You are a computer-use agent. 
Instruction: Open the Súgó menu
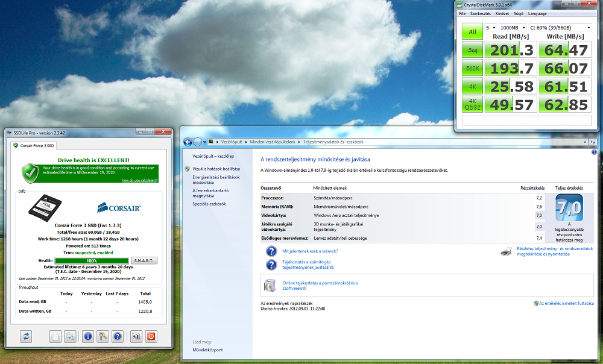point(519,14)
